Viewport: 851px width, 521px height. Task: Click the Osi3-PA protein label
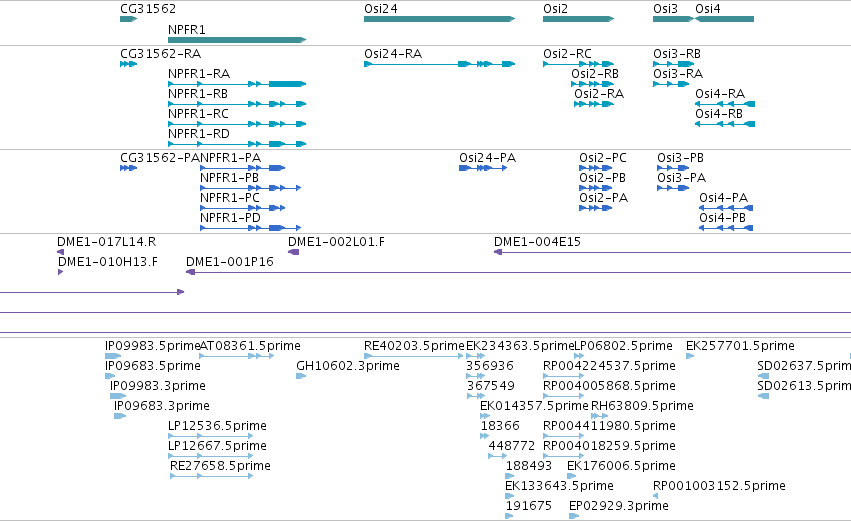coord(682,178)
